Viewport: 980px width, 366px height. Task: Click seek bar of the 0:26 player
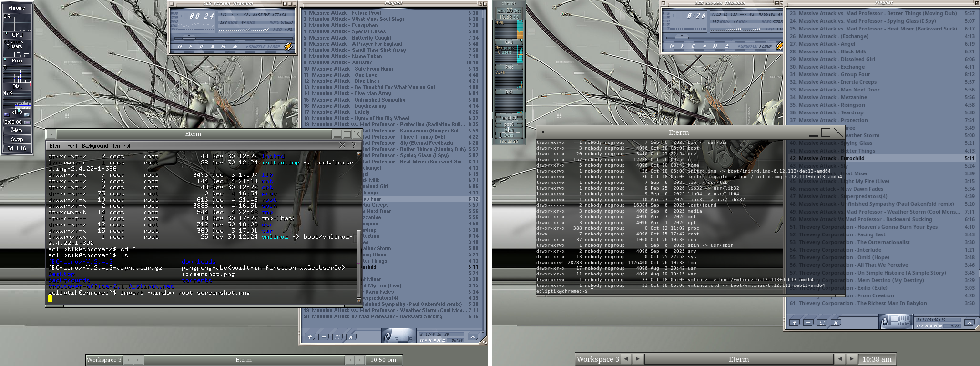(725, 37)
